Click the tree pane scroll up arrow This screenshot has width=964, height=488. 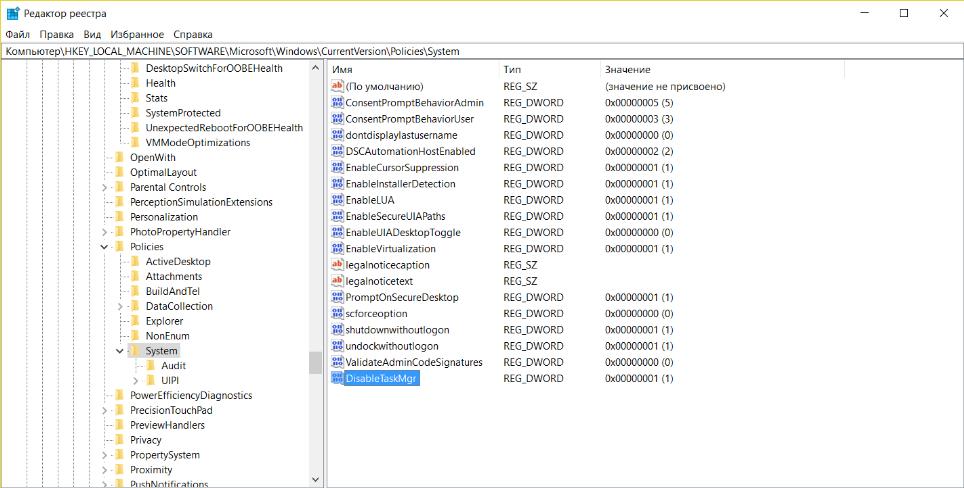(x=315, y=68)
